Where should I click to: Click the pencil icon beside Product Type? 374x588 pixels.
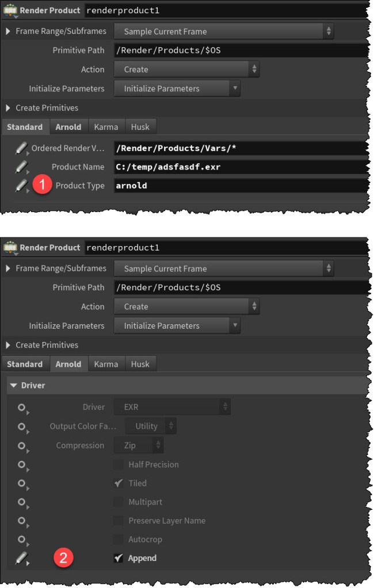coord(21,186)
